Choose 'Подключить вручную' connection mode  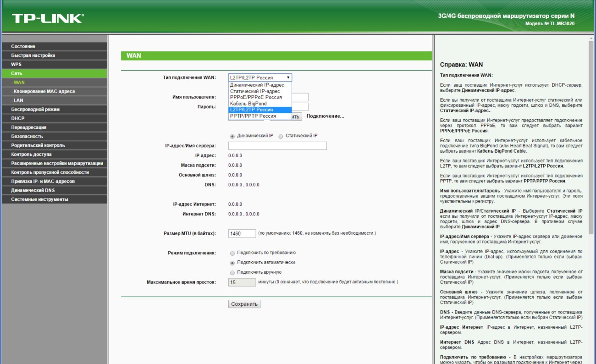(232, 273)
